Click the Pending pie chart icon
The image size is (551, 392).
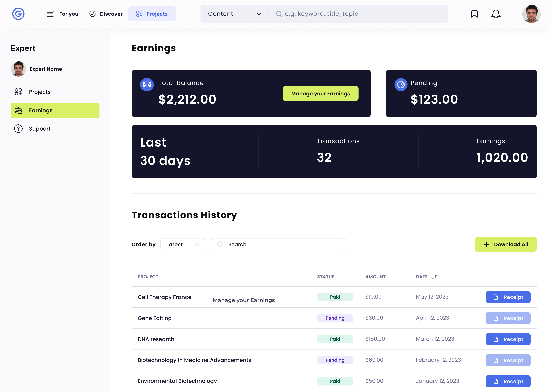coord(401,84)
